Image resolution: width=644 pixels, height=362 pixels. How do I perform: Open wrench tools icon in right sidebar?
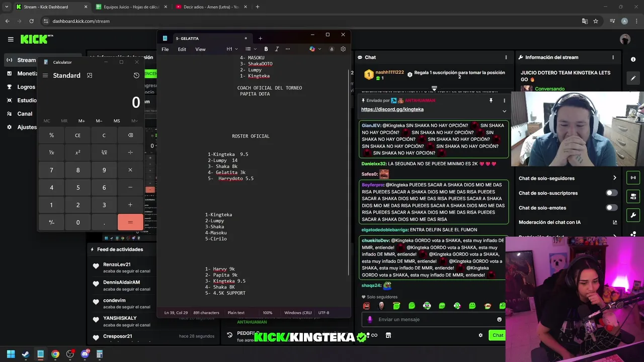click(633, 215)
